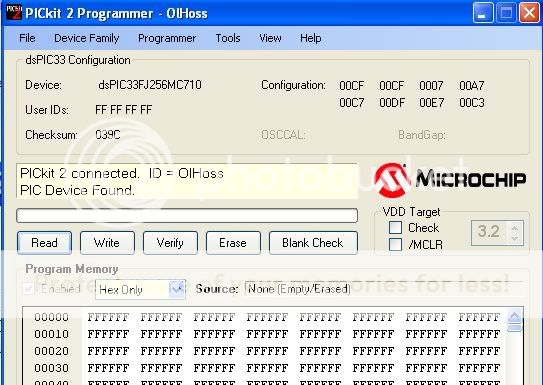
Task: Open the Programmer menu
Action: [167, 38]
